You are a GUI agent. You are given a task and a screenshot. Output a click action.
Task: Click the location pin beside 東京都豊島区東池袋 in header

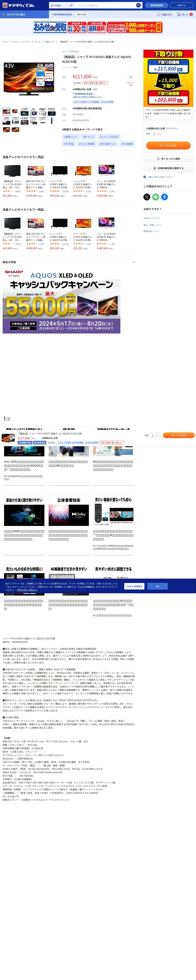tap(53, 15)
